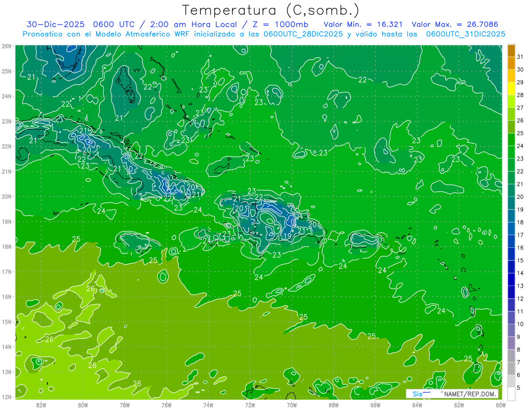Click the valid-until time "0600UTC_31DIC2025"
Viewport: 532px width, 411px height.
pyautogui.click(x=465, y=34)
